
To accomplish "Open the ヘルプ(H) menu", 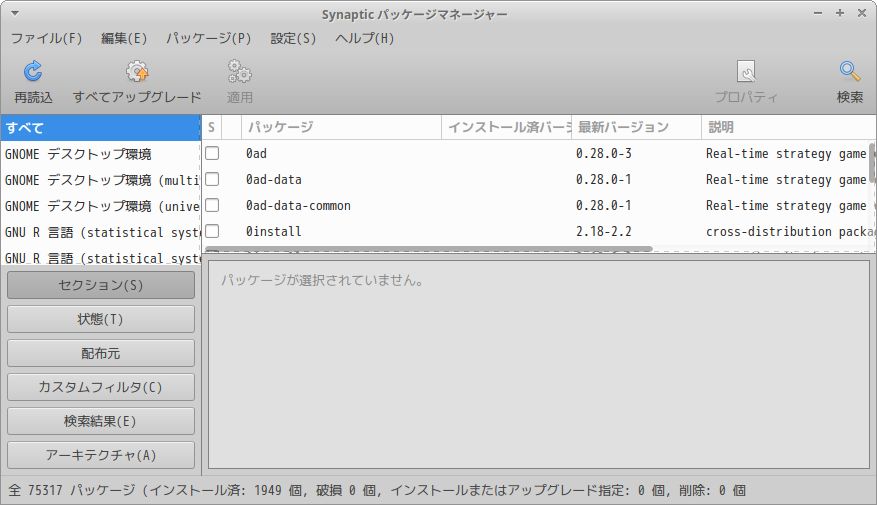I will (365, 39).
